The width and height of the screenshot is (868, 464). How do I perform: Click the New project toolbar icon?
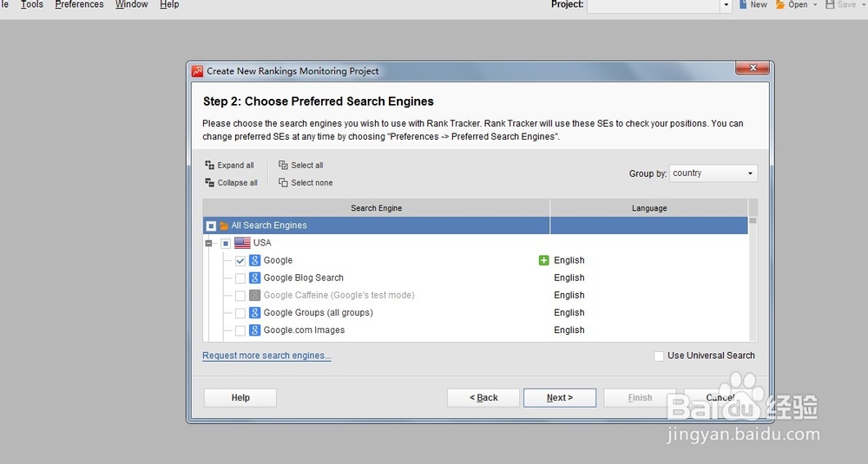(743, 4)
